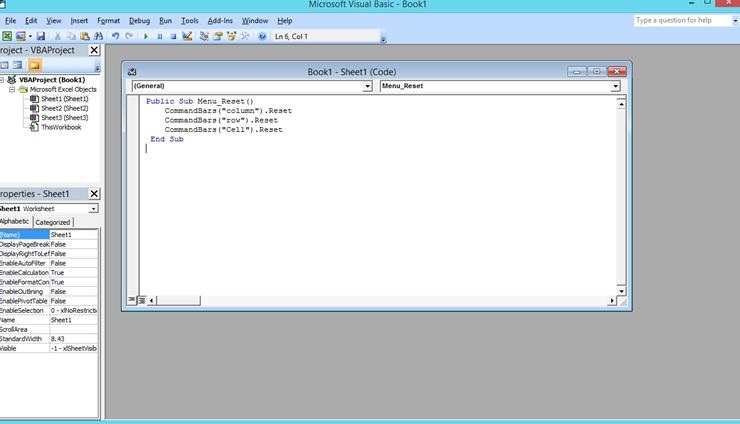Screen dimensions: 740x424
Task: Open the Format menu
Action: click(109, 21)
